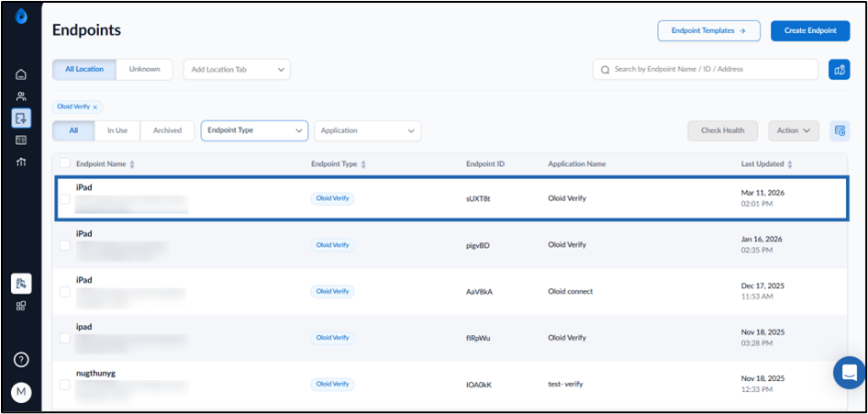This screenshot has width=868, height=414.
Task: Open the document settings sidebar icon
Action: coord(21,284)
